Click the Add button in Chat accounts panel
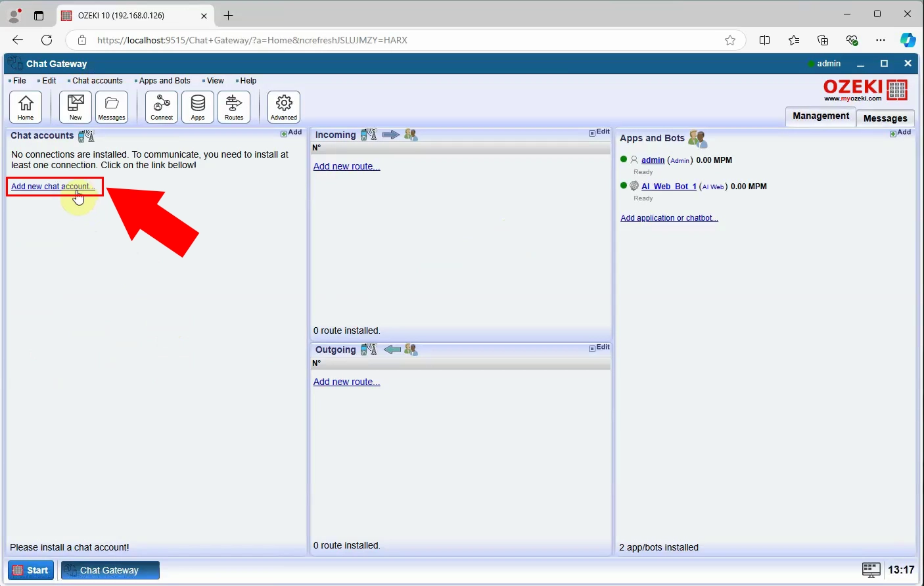Image resolution: width=924 pixels, height=586 pixels. click(291, 133)
